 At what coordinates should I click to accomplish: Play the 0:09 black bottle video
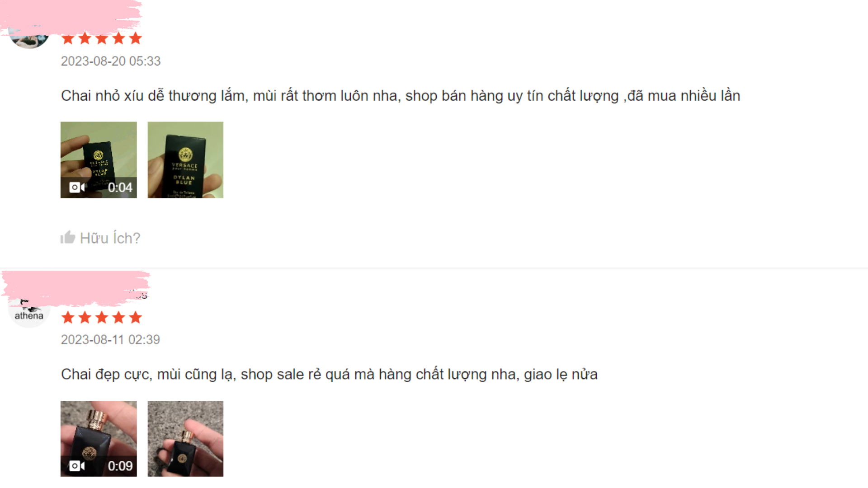[x=99, y=439]
